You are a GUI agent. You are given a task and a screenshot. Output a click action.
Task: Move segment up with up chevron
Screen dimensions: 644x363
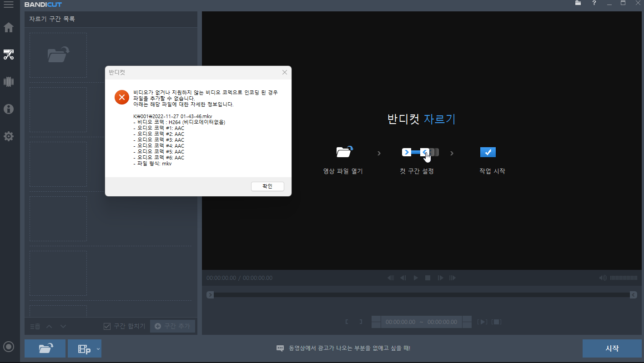click(49, 326)
